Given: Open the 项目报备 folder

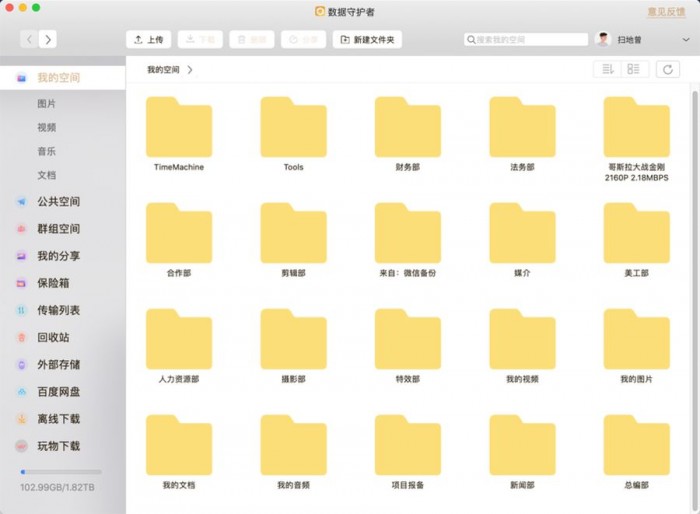Looking at the screenshot, I should click(408, 445).
